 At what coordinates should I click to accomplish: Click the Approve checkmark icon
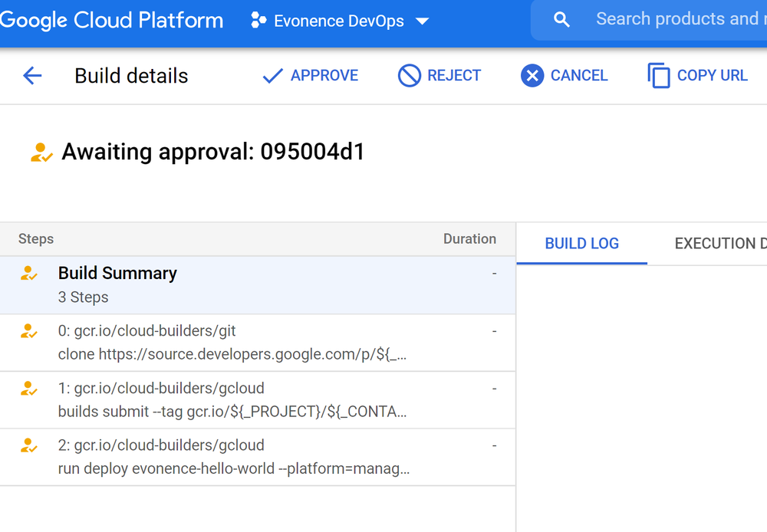click(x=272, y=75)
